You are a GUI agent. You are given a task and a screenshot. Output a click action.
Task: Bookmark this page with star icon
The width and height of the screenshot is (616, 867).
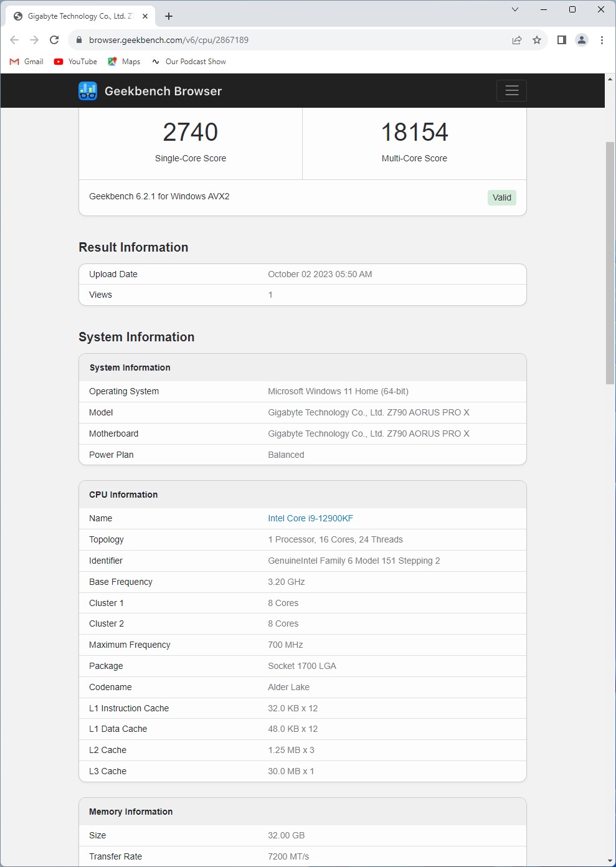coord(537,40)
